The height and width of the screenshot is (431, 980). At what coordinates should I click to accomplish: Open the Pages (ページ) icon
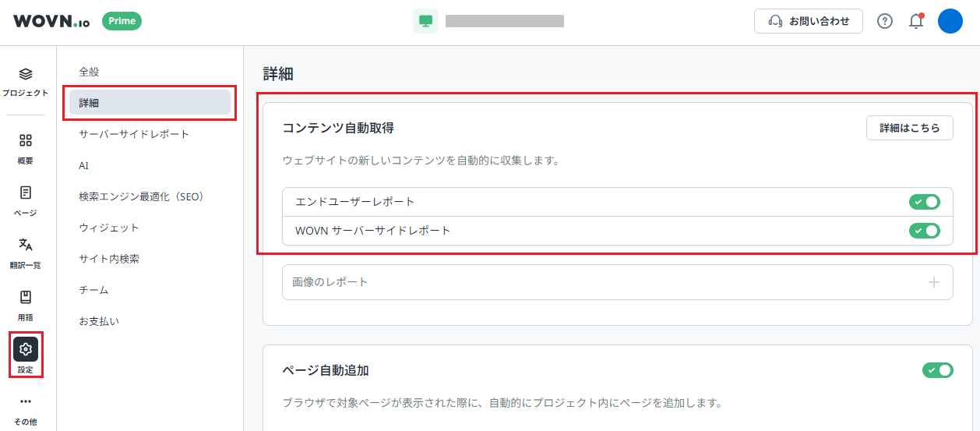coord(25,193)
